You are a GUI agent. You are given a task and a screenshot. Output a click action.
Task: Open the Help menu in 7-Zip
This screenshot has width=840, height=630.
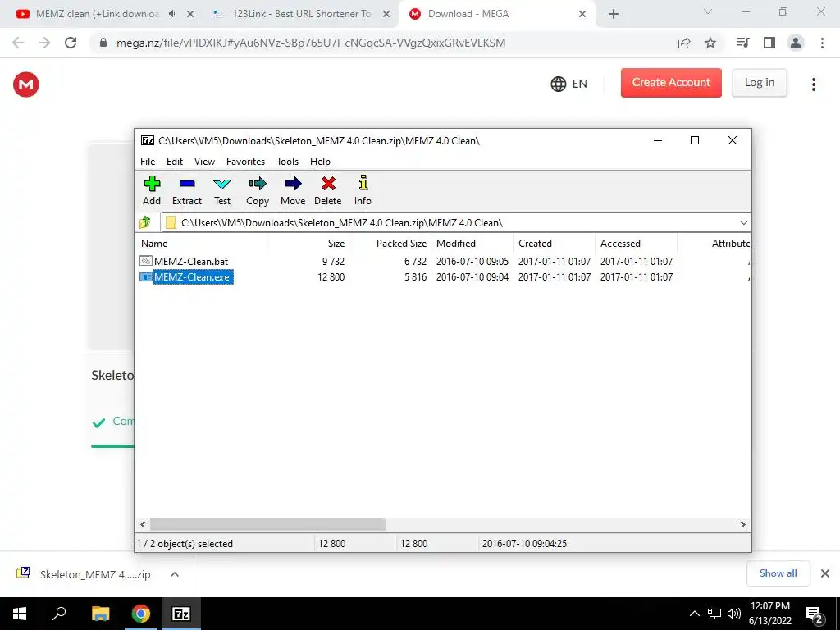320,162
